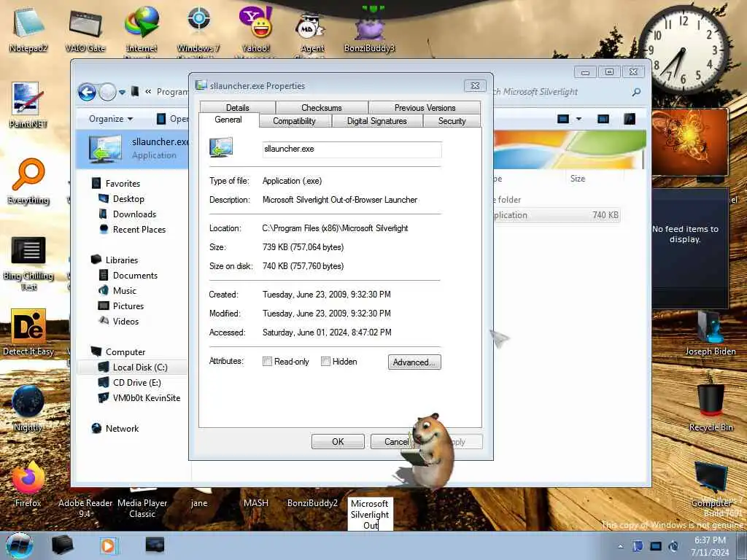747x560 pixels.
Task: Select Music library
Action: 124,290
